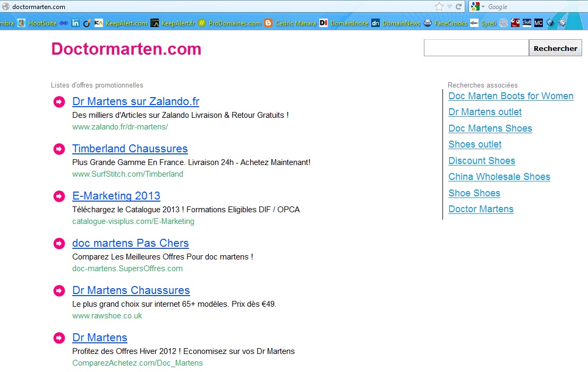Open 'Dr Martens Chaussures' link
The height and width of the screenshot is (372, 588).
coord(131,290)
